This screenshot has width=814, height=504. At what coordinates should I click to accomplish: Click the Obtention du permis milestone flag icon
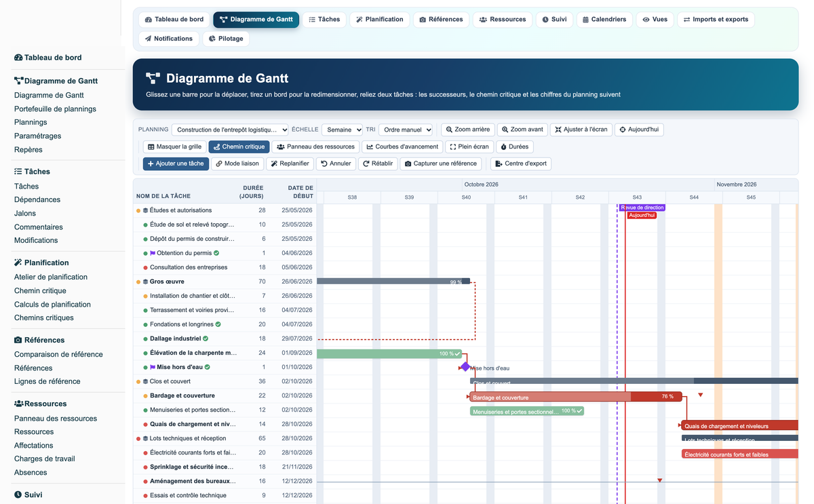click(x=153, y=253)
